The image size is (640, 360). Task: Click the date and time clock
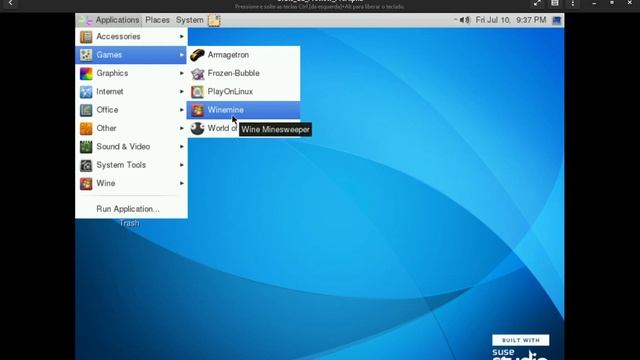511,20
